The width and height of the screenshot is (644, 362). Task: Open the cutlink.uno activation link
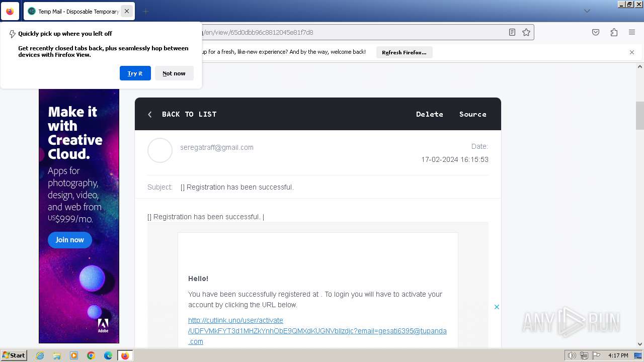tap(317, 331)
